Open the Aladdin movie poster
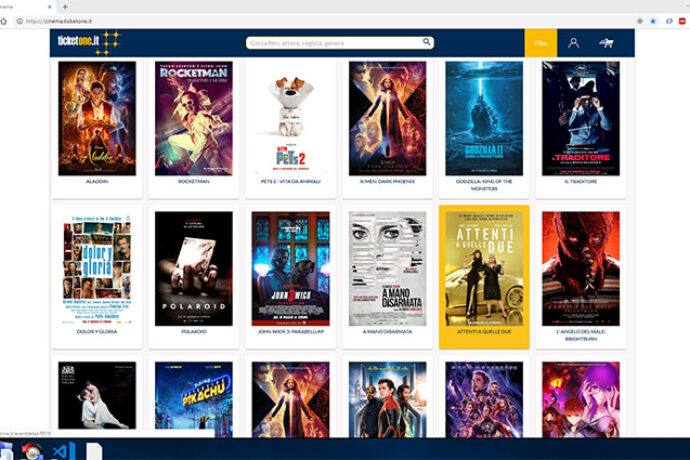This screenshot has width=690, height=460. [x=97, y=118]
